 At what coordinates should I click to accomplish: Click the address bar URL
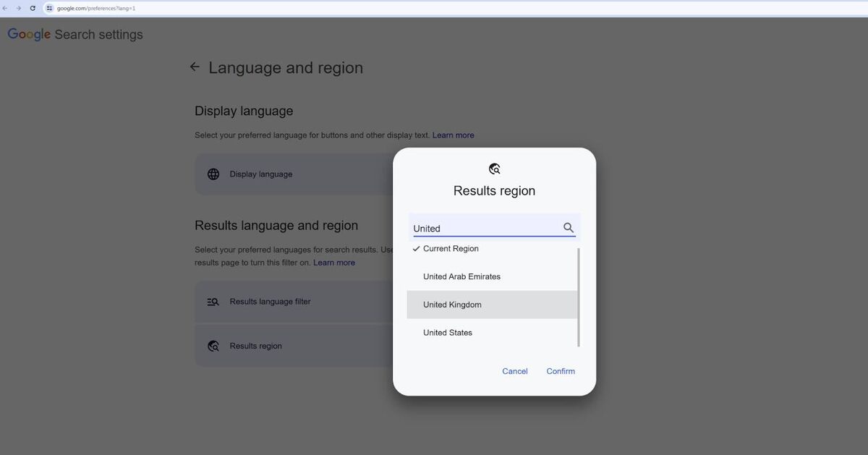click(x=96, y=8)
